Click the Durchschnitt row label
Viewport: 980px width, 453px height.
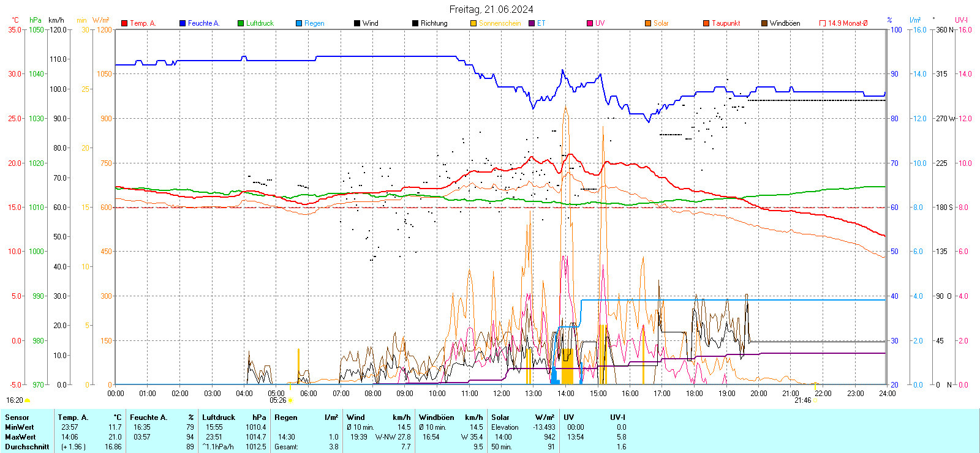(x=27, y=446)
